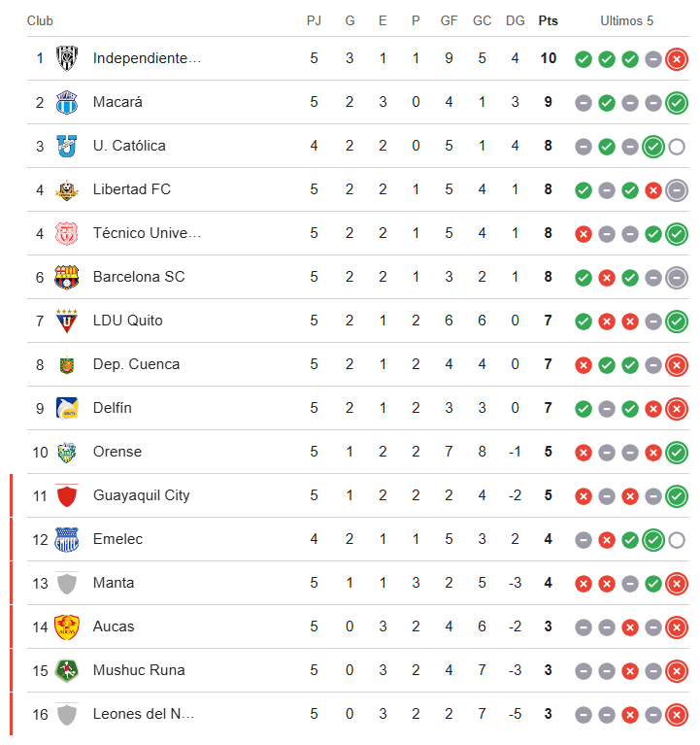
Task: Click U. Católica's upcoming match empty circle
Action: (x=677, y=147)
